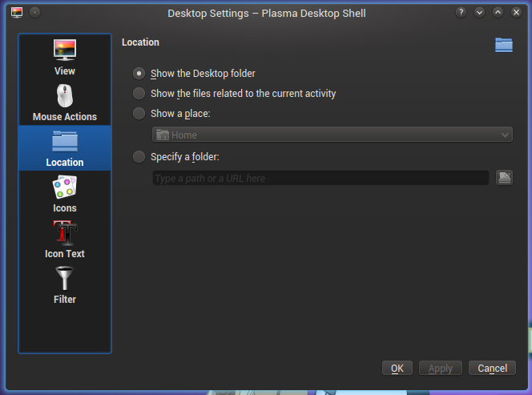Open the Icon Text settings page

pyautogui.click(x=65, y=240)
